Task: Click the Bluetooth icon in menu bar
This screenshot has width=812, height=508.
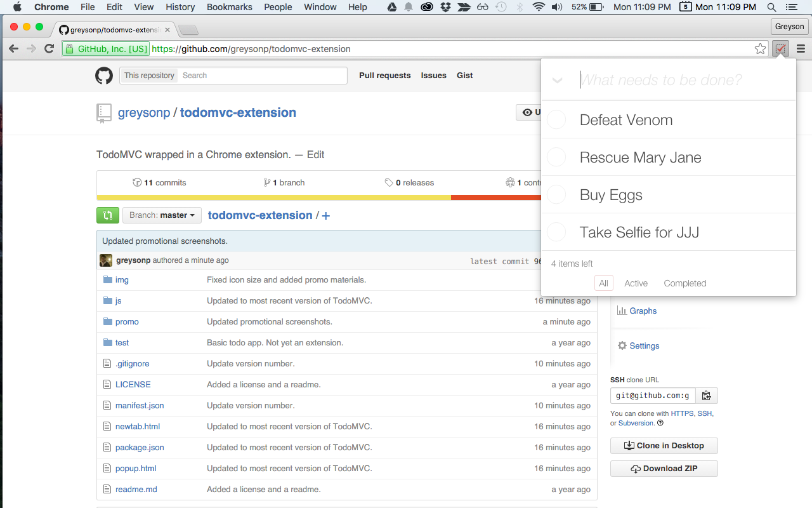Action: [x=520, y=7]
